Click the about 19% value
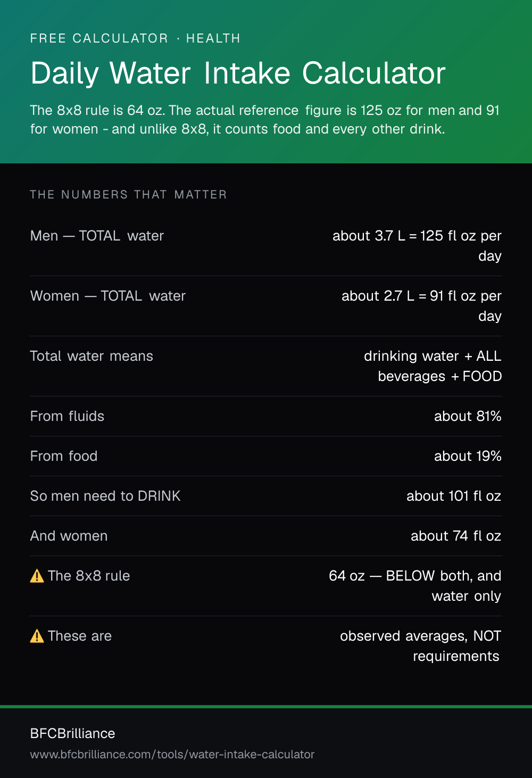Screen dimensions: 532x778 468,456
